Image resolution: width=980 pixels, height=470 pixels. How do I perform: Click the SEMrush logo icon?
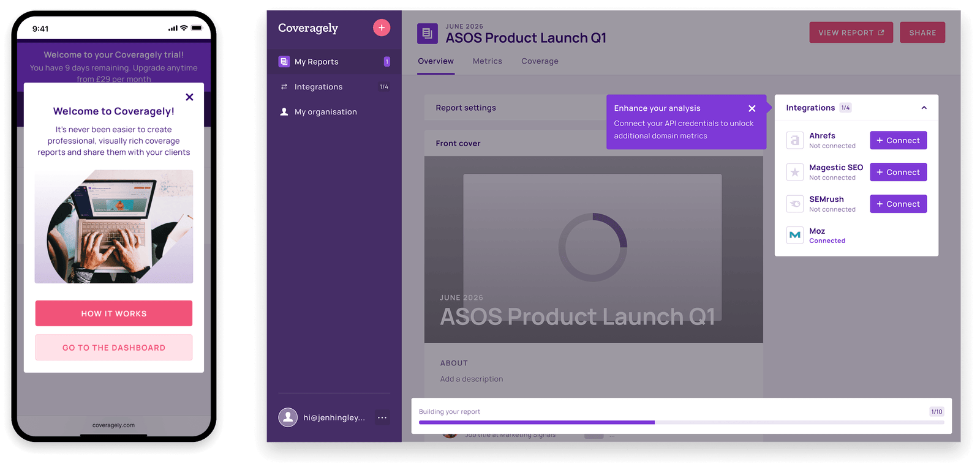[795, 204]
